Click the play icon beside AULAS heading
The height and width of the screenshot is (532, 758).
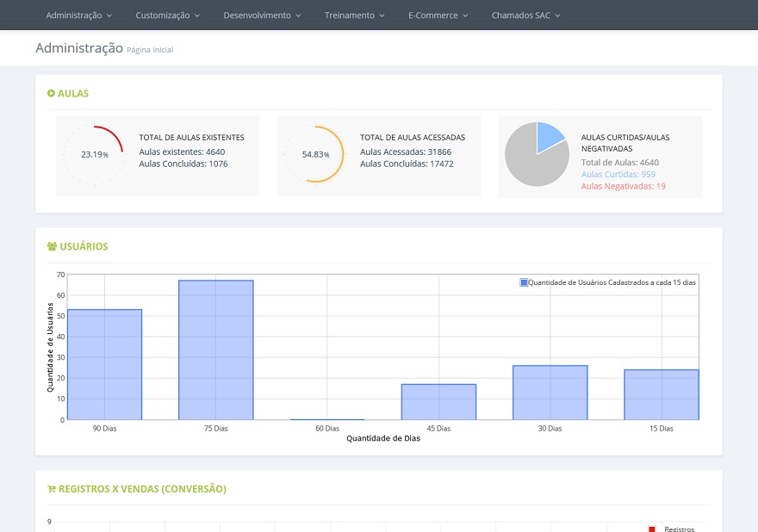[x=51, y=93]
